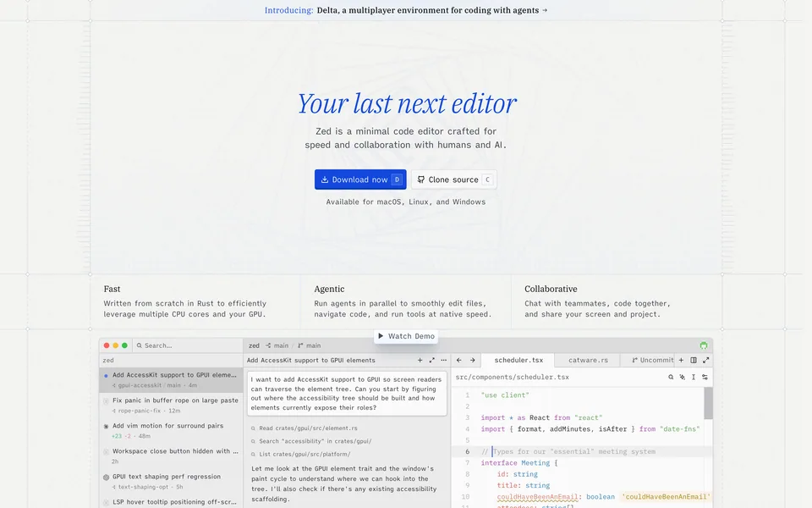The height and width of the screenshot is (508, 812).
Task: Click the sparkle assist icon in editor toolbar
Action: (x=682, y=377)
